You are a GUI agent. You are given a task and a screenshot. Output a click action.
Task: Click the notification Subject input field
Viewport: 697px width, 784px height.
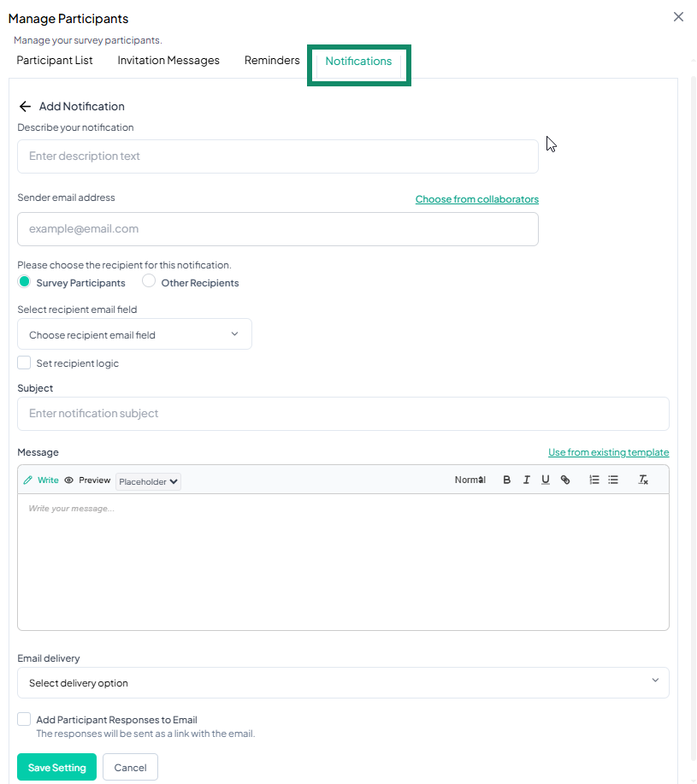(x=343, y=414)
